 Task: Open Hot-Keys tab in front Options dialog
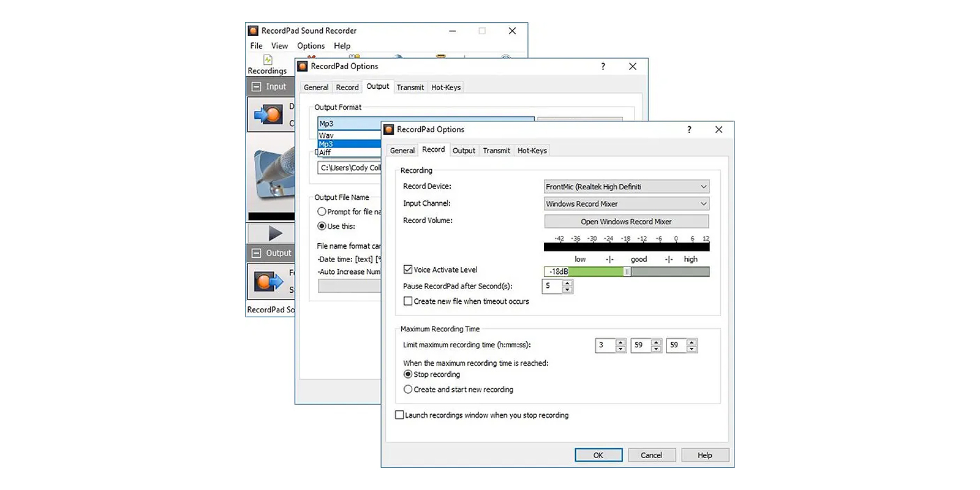(532, 151)
